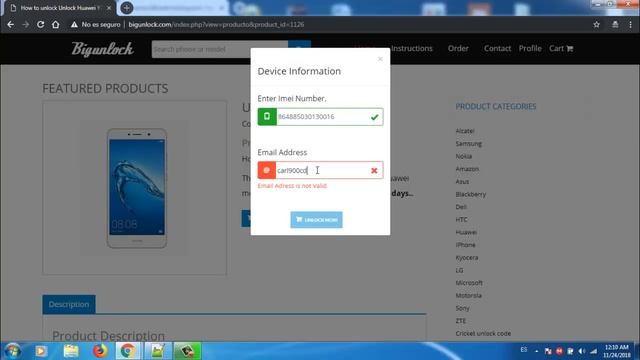
Task: Click the red @ icon beside email
Action: click(267, 170)
